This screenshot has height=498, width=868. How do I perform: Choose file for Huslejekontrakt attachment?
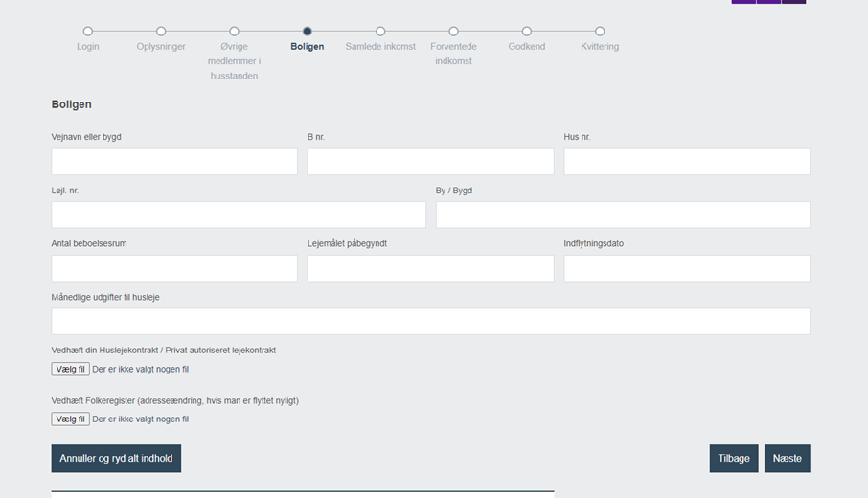coord(70,369)
